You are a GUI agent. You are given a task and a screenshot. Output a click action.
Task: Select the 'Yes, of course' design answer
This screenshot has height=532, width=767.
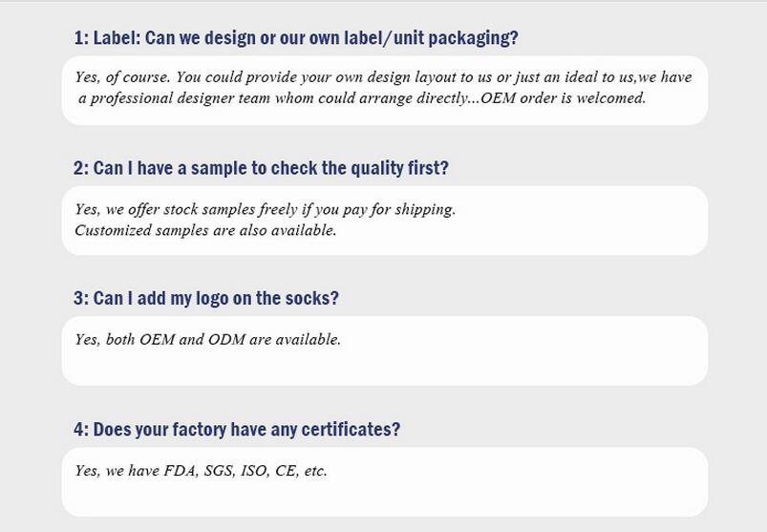click(384, 88)
